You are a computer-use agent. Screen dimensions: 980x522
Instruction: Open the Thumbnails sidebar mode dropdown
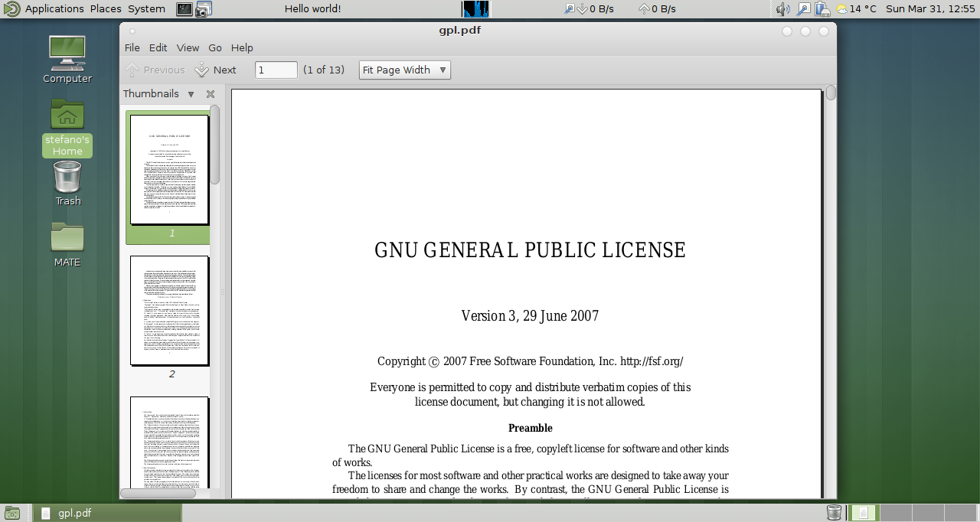point(191,94)
